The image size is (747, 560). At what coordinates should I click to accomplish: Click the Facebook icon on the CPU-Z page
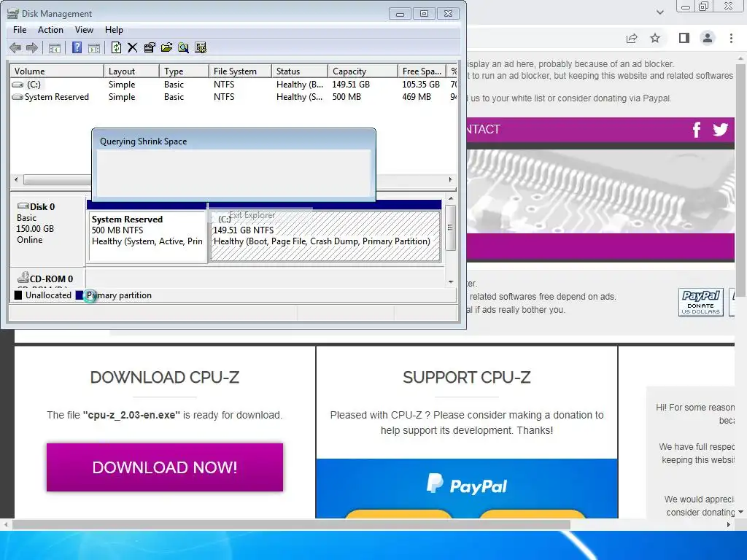point(697,130)
